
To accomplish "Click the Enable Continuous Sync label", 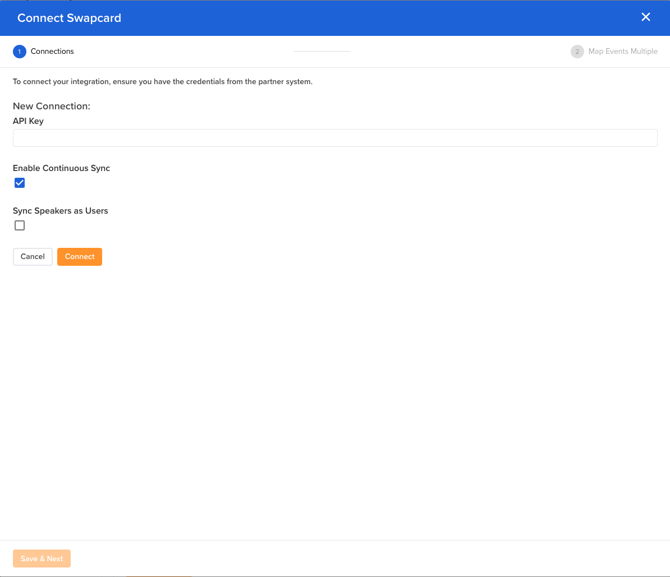I will pos(62,168).
